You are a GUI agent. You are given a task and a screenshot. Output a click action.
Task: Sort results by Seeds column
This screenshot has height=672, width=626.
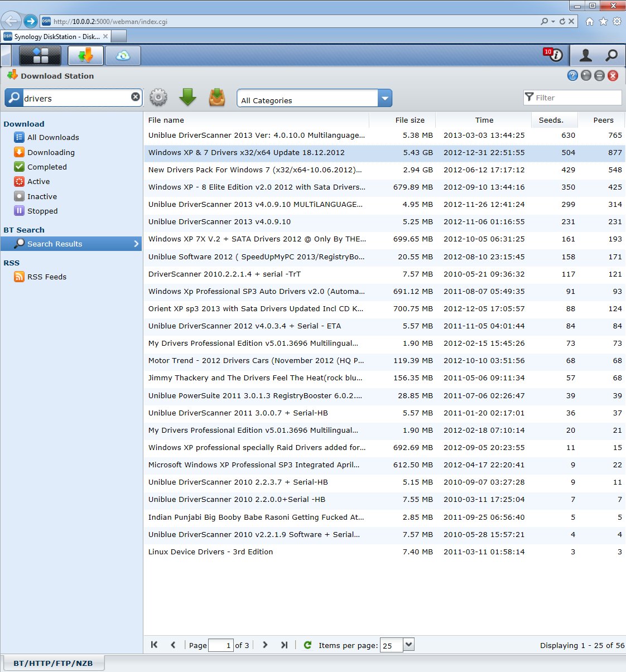pyautogui.click(x=551, y=120)
